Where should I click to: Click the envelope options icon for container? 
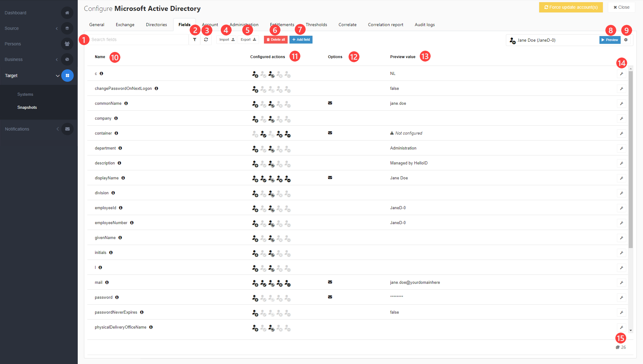330,133
